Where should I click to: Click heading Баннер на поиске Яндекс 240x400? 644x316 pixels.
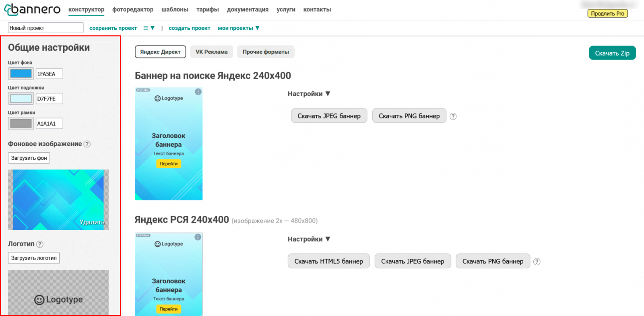213,76
